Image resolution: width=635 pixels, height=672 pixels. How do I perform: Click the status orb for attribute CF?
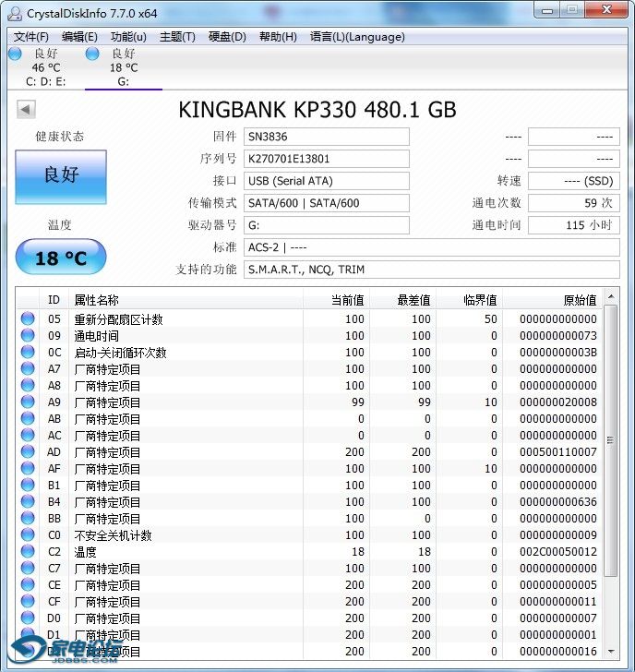(x=28, y=601)
